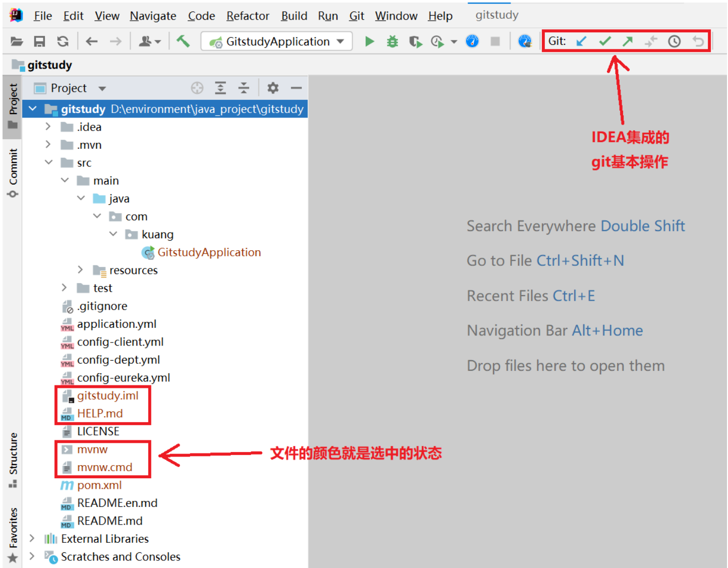The width and height of the screenshot is (728, 568).
Task: Expand the resources folder
Action: coord(80,270)
